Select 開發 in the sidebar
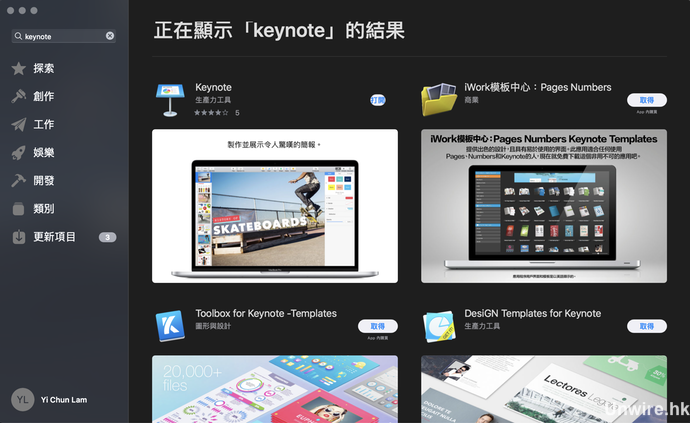690x423 pixels. pyautogui.click(x=44, y=180)
